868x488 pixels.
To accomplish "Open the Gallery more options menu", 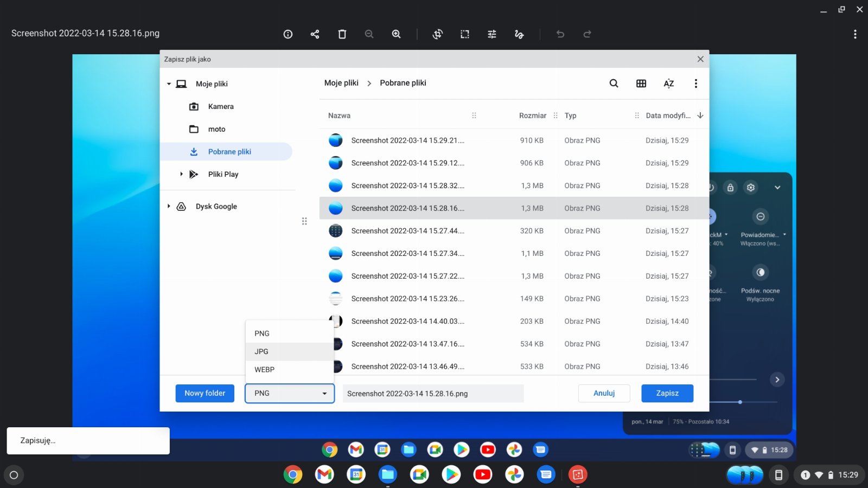I will pos(855,34).
